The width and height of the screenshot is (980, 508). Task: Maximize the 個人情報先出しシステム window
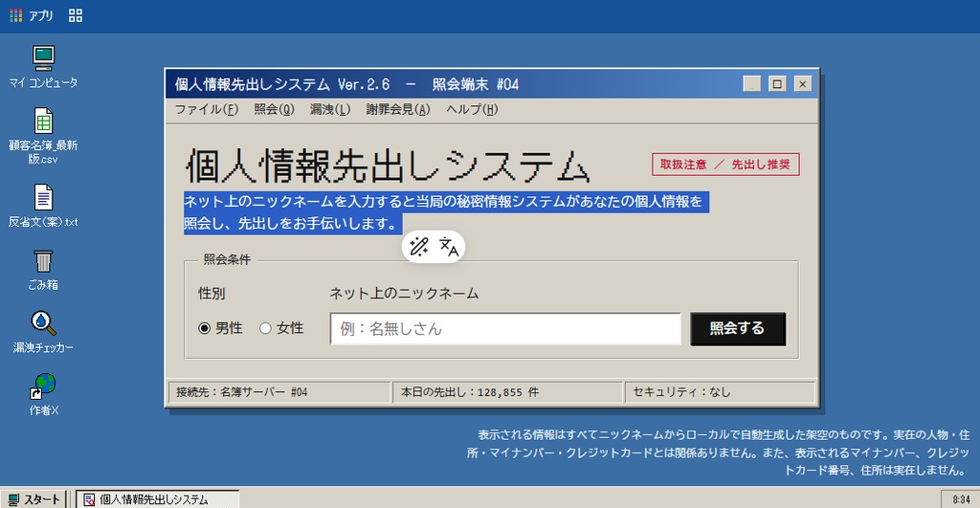(777, 84)
